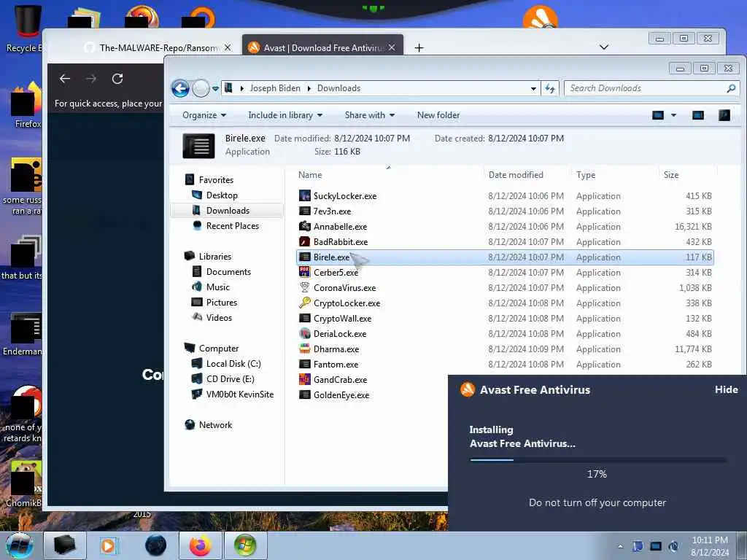
Task: Select the CryptoLocker.exe key icon
Action: point(304,303)
